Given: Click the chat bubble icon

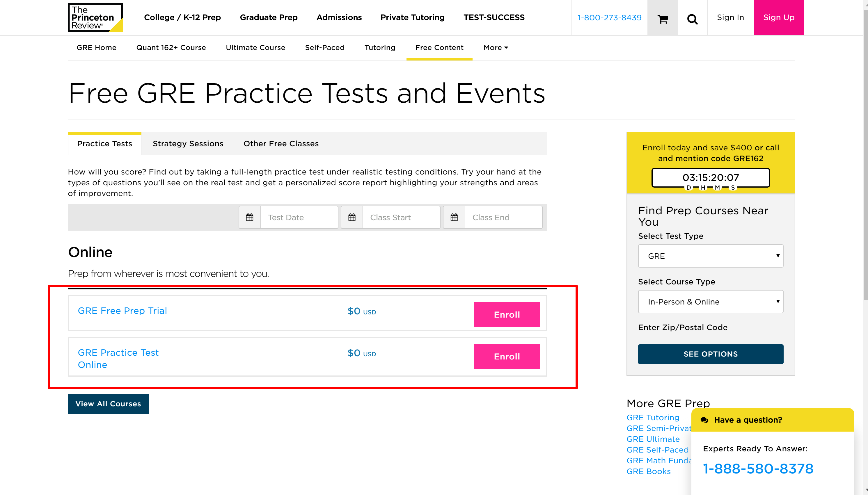Looking at the screenshot, I should pos(704,420).
